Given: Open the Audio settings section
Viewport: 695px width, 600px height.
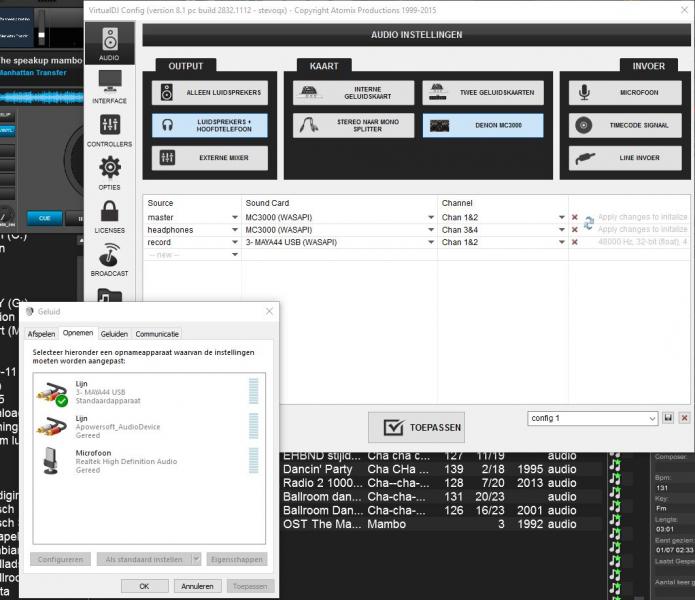Looking at the screenshot, I should point(110,43).
